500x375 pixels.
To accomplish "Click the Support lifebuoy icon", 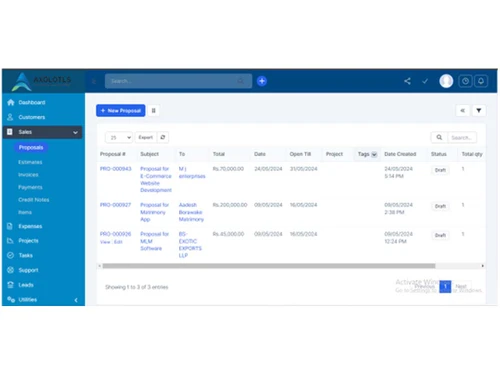I will 10,270.
